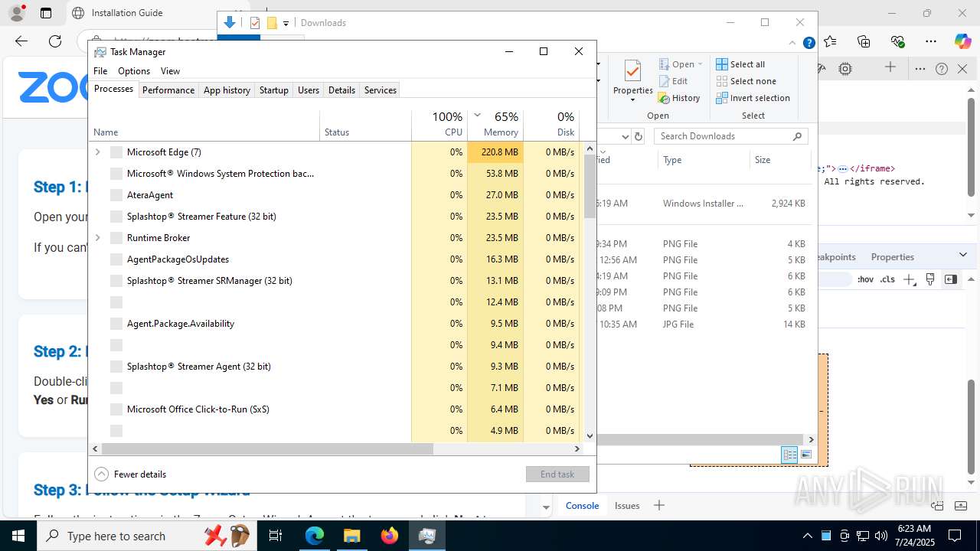The width and height of the screenshot is (980, 551).
Task: Toggle .cls element classes in DevTools
Action: tap(887, 279)
